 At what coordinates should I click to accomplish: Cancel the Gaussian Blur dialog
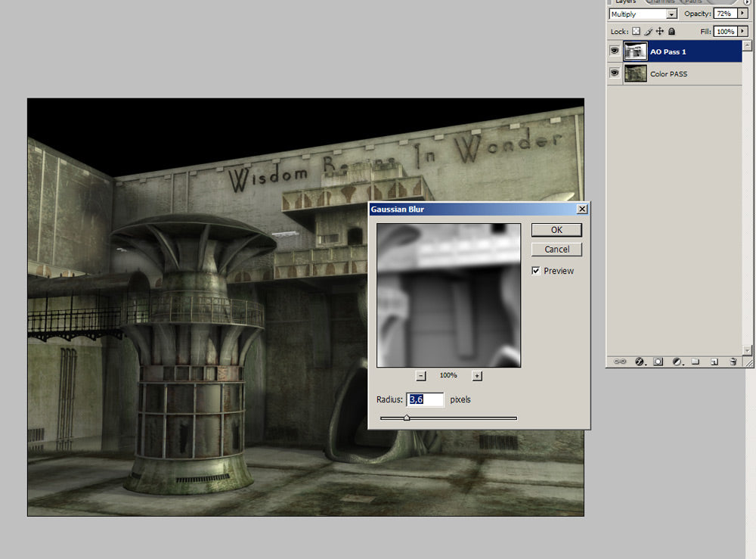(556, 249)
